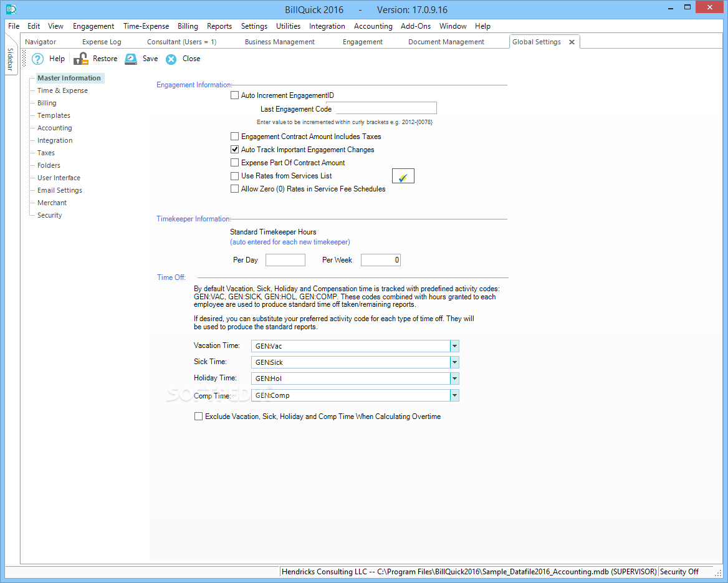Select Billing in settings tree
The width and height of the screenshot is (728, 583).
pos(47,103)
